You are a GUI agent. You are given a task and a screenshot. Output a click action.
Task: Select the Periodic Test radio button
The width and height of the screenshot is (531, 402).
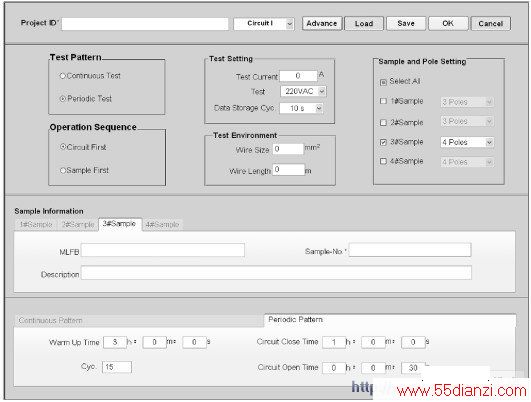(62, 99)
